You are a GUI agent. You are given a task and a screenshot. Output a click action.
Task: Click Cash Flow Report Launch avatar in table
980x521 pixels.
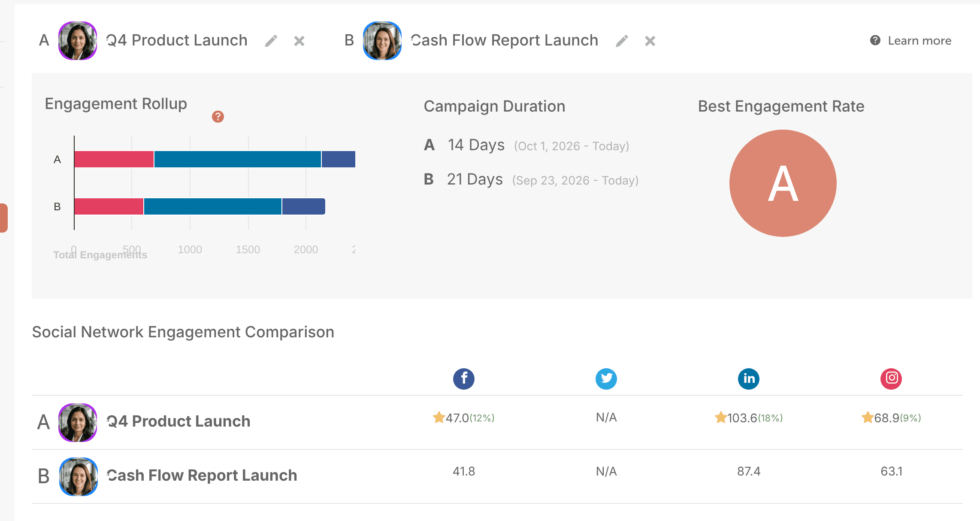click(79, 477)
